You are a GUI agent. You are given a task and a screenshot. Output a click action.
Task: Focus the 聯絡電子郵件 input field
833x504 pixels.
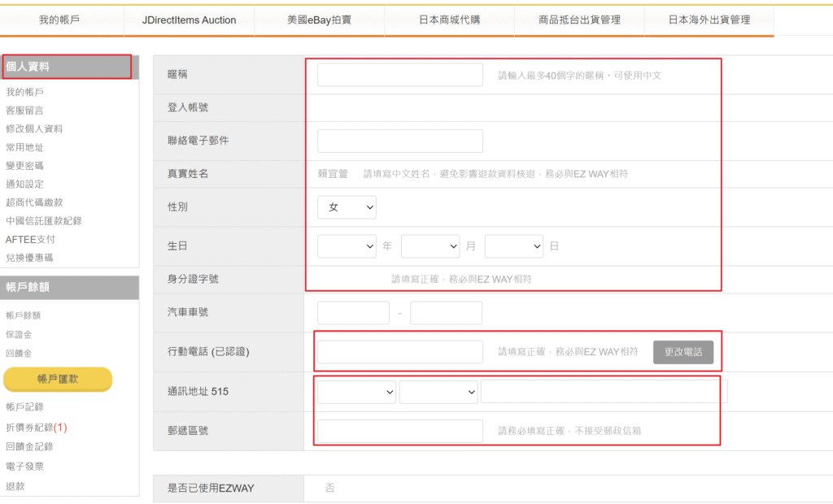pyautogui.click(x=399, y=141)
